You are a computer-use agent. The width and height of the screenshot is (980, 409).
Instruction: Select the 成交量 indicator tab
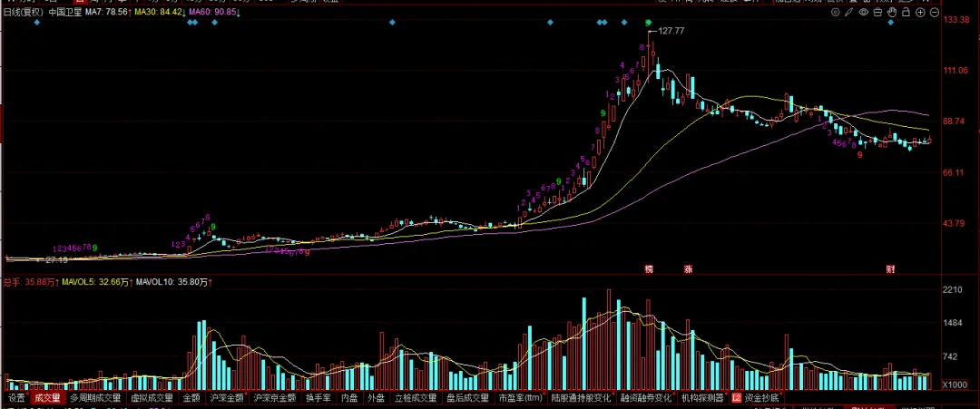point(47,397)
